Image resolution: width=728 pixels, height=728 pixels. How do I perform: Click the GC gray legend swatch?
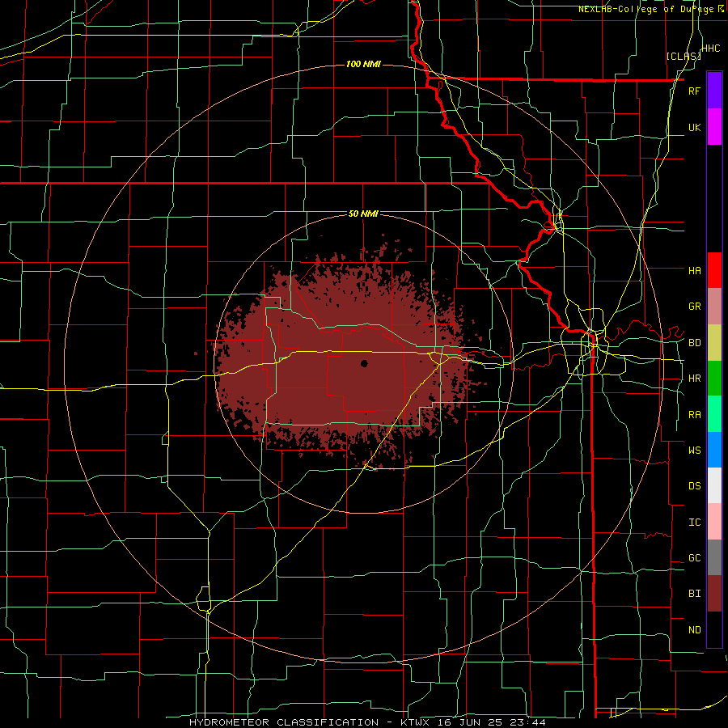714,557
